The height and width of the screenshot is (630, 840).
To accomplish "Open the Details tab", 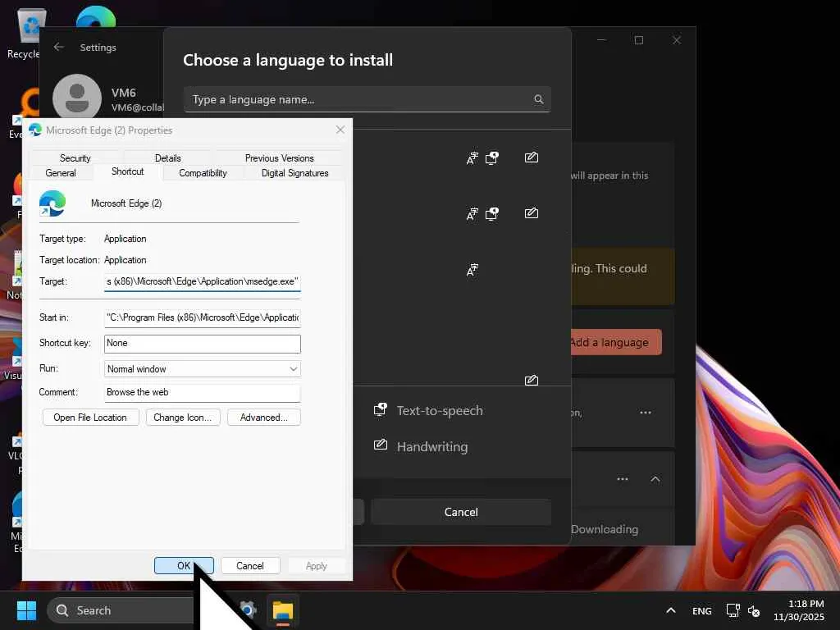I will click(x=167, y=158).
